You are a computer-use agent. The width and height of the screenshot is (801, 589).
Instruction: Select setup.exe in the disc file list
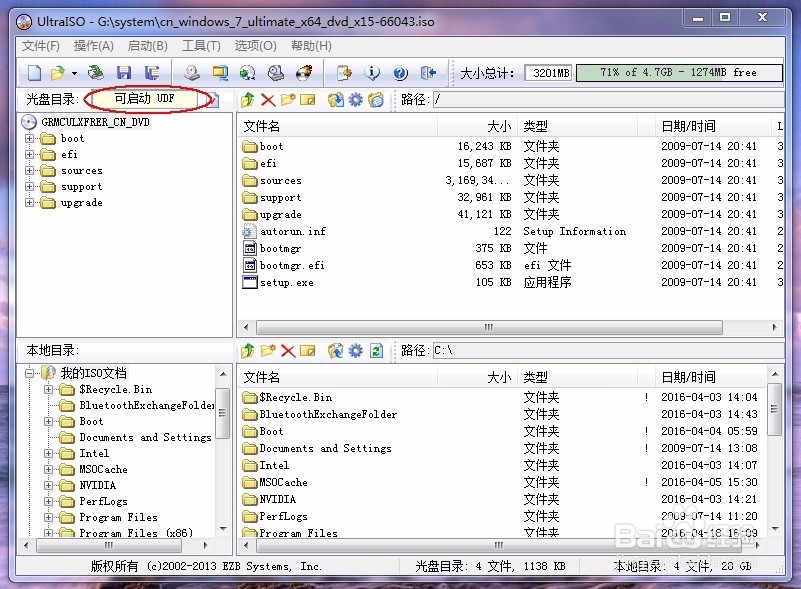tap(286, 282)
